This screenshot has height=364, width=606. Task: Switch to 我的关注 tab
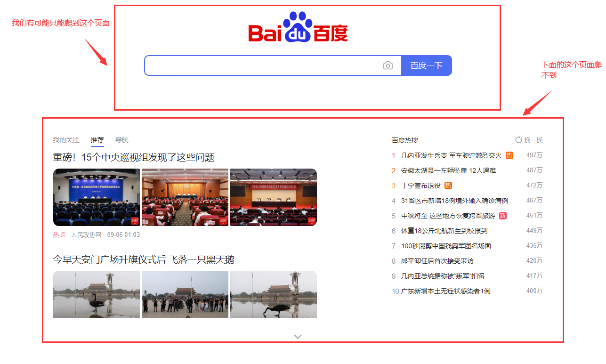[66, 140]
